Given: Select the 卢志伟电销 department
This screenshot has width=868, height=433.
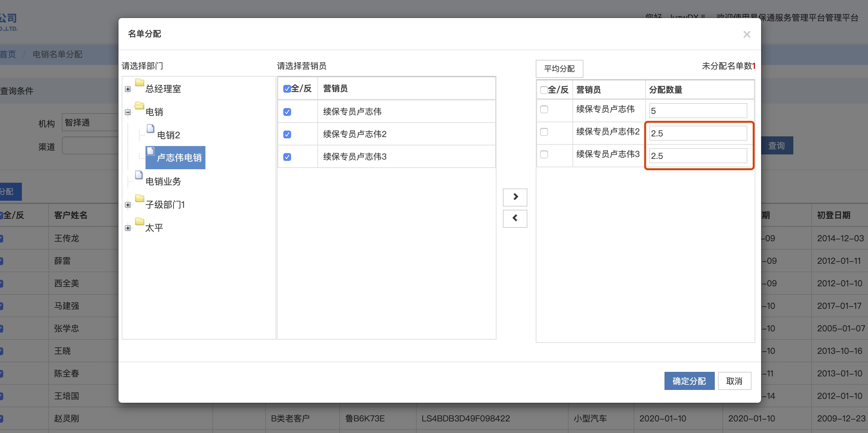Looking at the screenshot, I should click(x=179, y=158).
